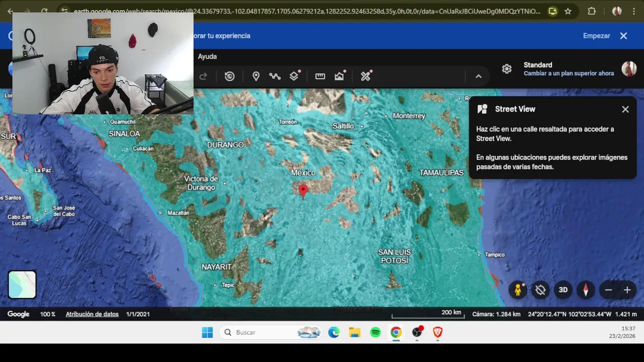644x362 pixels.
Task: Open File Explorer from the taskbar
Action: (355, 332)
